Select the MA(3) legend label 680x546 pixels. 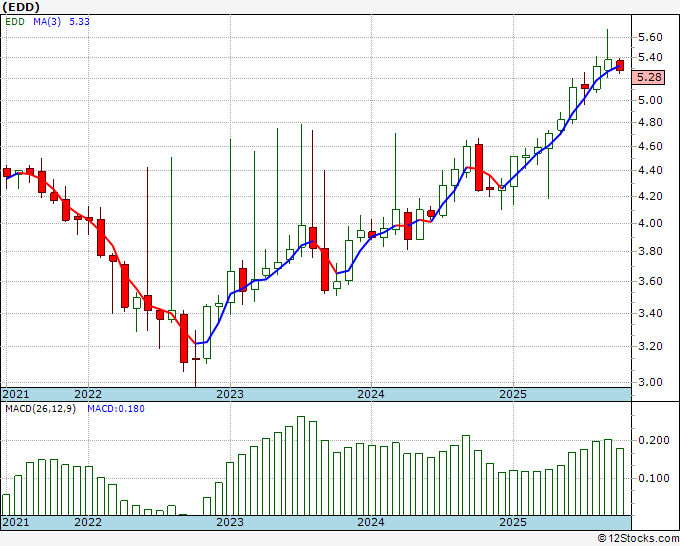[x=46, y=20]
